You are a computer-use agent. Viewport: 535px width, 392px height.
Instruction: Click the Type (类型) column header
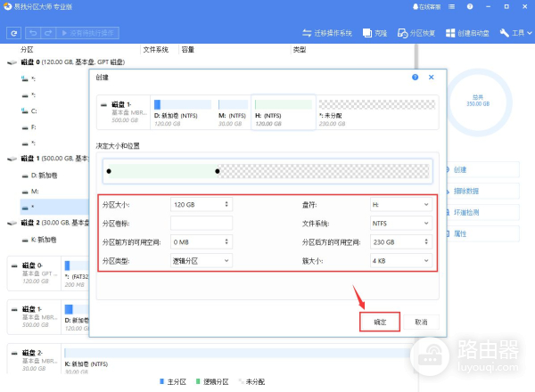(x=300, y=50)
